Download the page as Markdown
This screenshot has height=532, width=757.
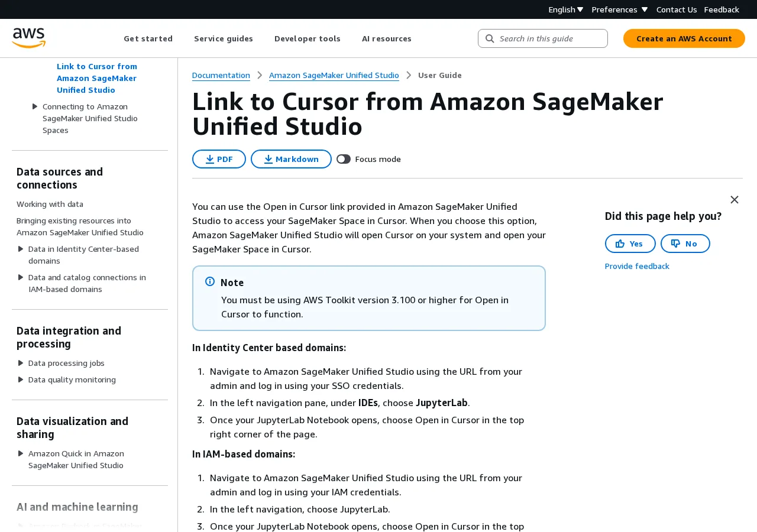[x=291, y=159]
